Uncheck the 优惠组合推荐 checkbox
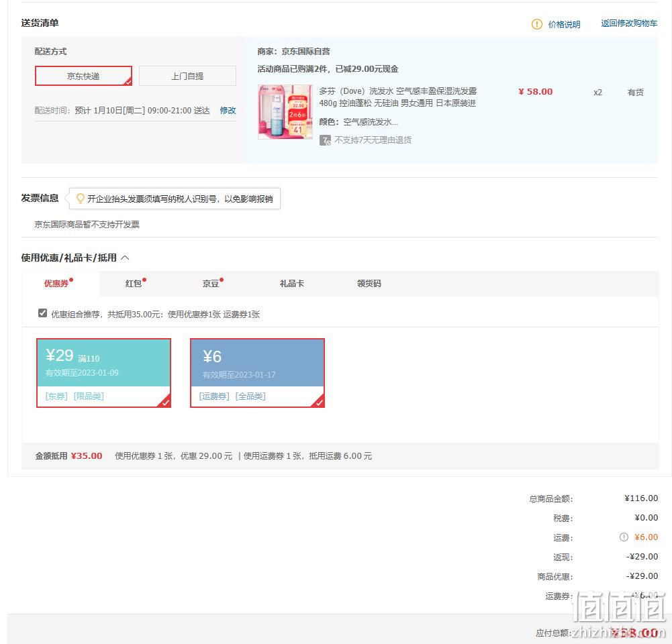Viewport: 672px width, 644px height. [42, 313]
